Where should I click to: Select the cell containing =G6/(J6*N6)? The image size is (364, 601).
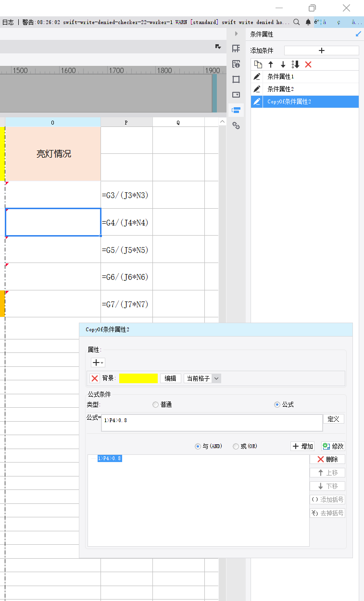click(126, 276)
